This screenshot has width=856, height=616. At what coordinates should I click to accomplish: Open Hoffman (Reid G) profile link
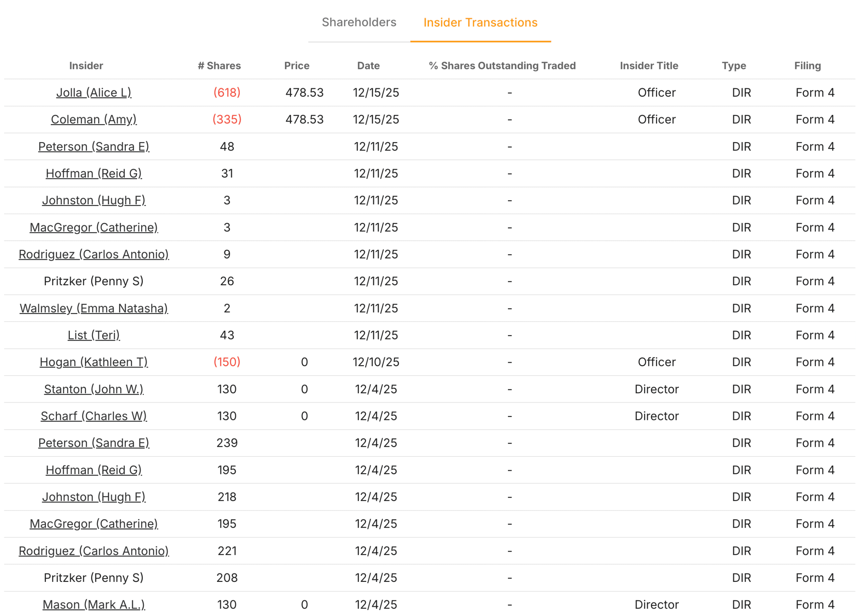tap(94, 173)
